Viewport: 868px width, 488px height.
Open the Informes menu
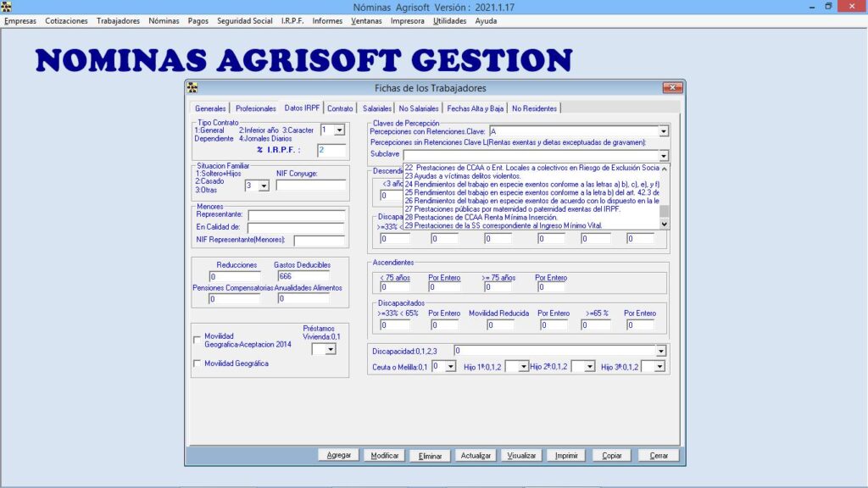tap(327, 21)
